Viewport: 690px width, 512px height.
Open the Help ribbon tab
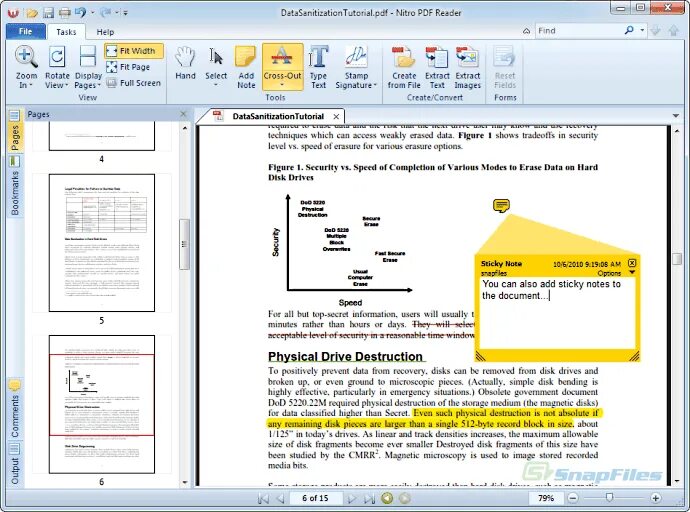click(x=105, y=32)
